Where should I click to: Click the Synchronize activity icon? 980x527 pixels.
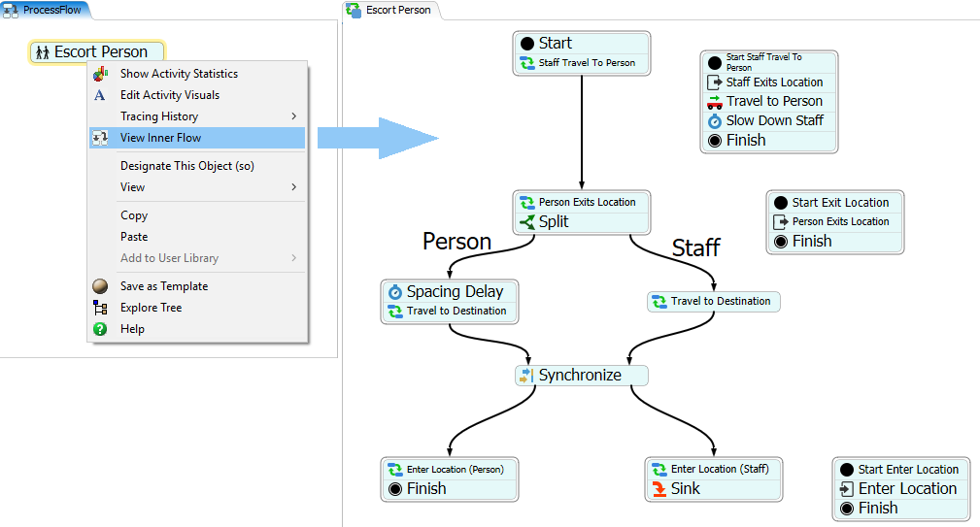[526, 376]
